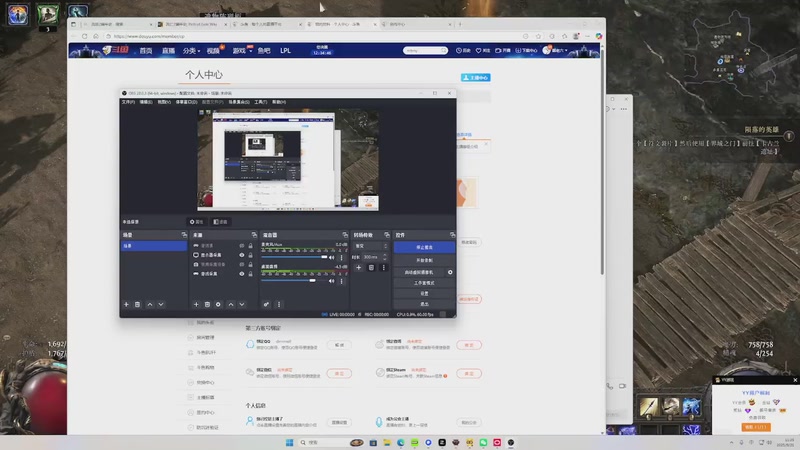Viewport: 800px width, 450px height.
Task: Switch to the Path of Exile Wiki browser tab
Action: pyautogui.click(x=192, y=24)
